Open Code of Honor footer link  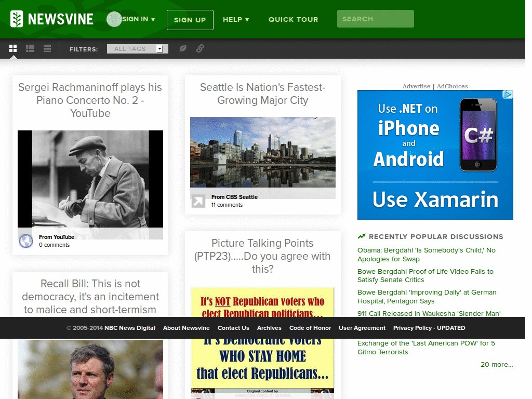point(310,328)
